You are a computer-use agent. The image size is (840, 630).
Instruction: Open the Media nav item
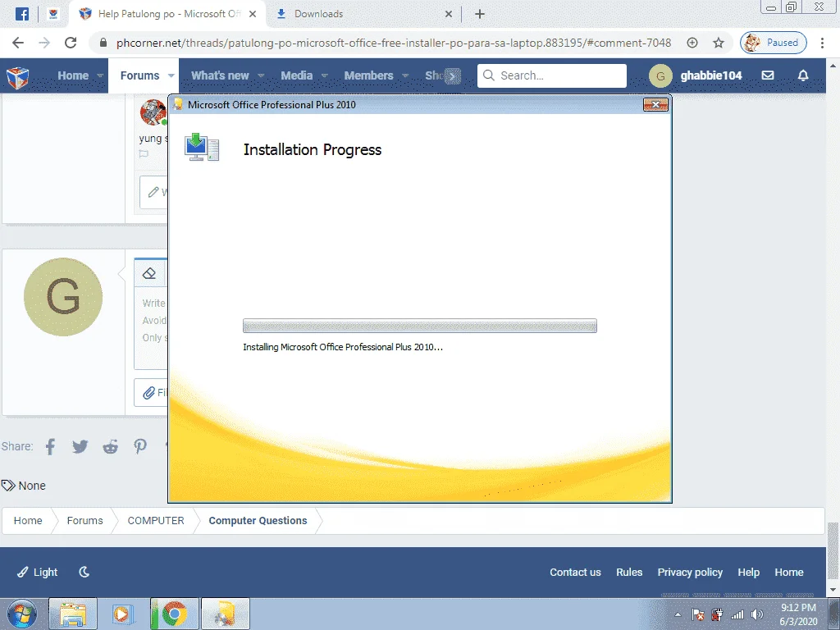coord(296,75)
